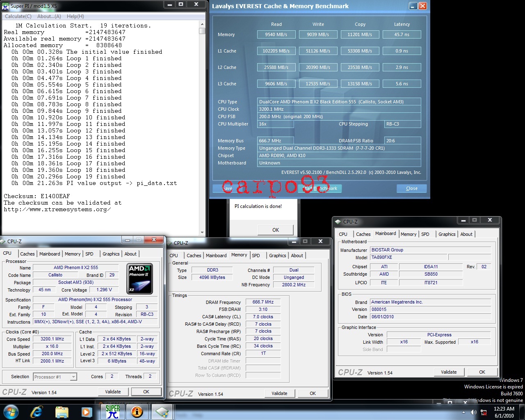Click title icon of CPU-Z Mainboard window
Viewport: 525px width, 420px height.
click(x=338, y=221)
